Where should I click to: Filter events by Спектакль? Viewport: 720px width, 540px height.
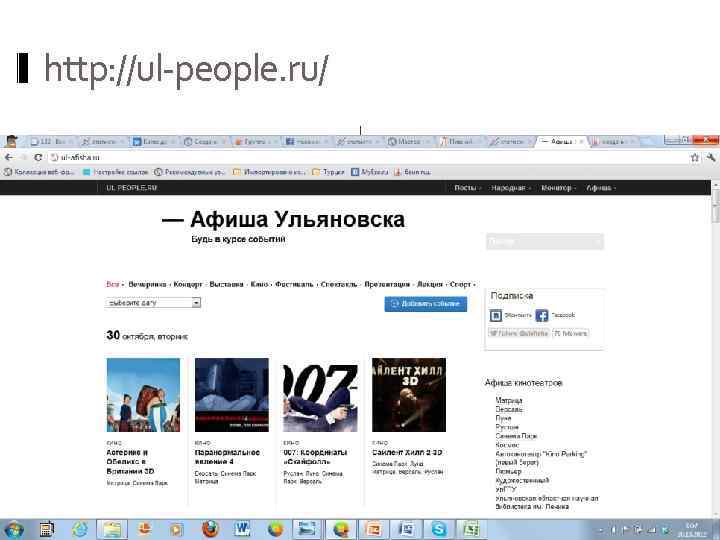point(339,284)
